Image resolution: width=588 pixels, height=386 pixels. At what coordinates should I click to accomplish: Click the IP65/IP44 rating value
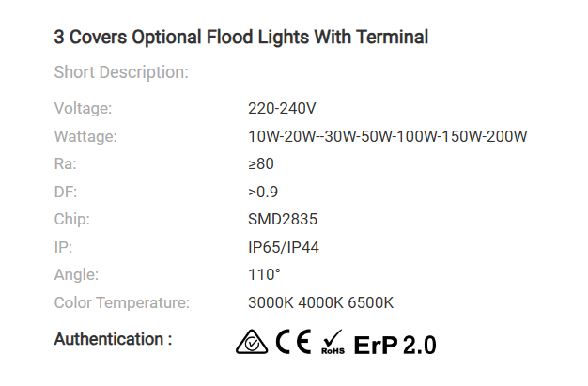click(x=284, y=247)
